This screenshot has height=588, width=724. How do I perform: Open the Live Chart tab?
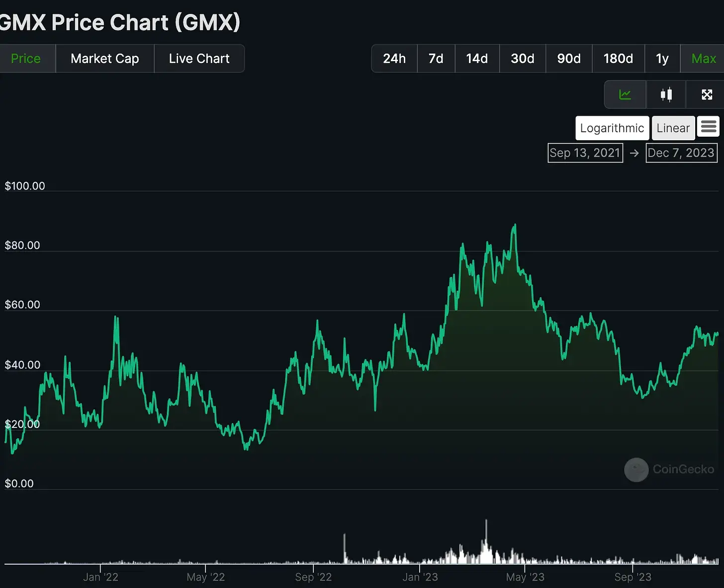[199, 59]
